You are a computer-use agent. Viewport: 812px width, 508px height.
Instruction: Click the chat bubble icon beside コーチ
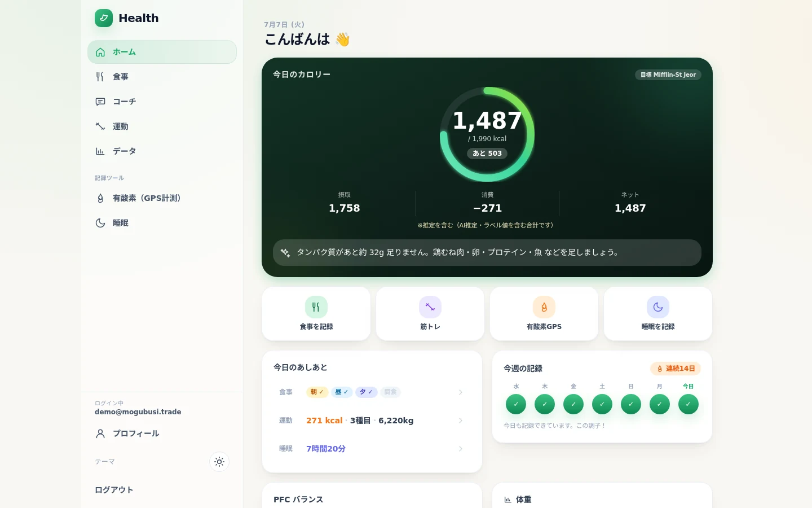coord(100,102)
